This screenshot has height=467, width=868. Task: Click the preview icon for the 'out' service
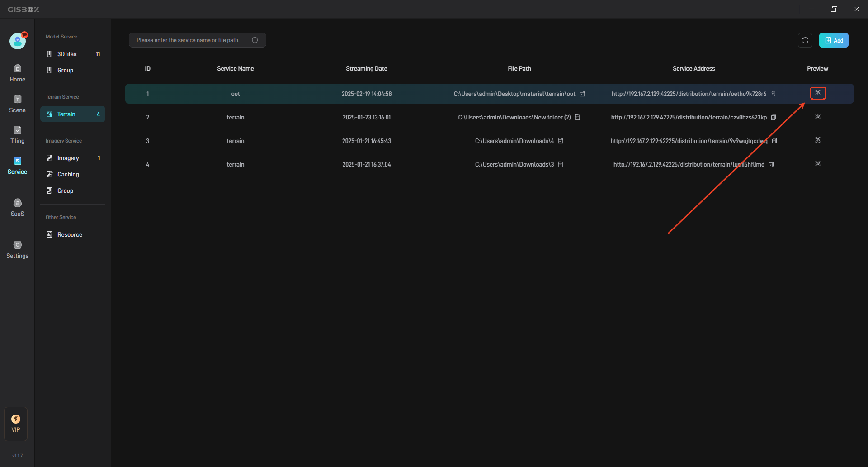pyautogui.click(x=818, y=93)
